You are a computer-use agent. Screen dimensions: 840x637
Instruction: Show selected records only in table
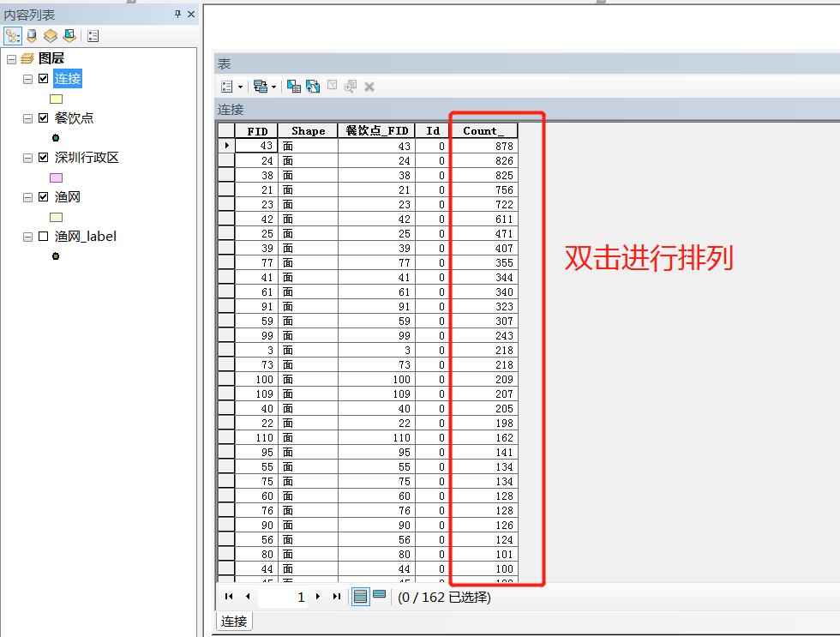(380, 597)
